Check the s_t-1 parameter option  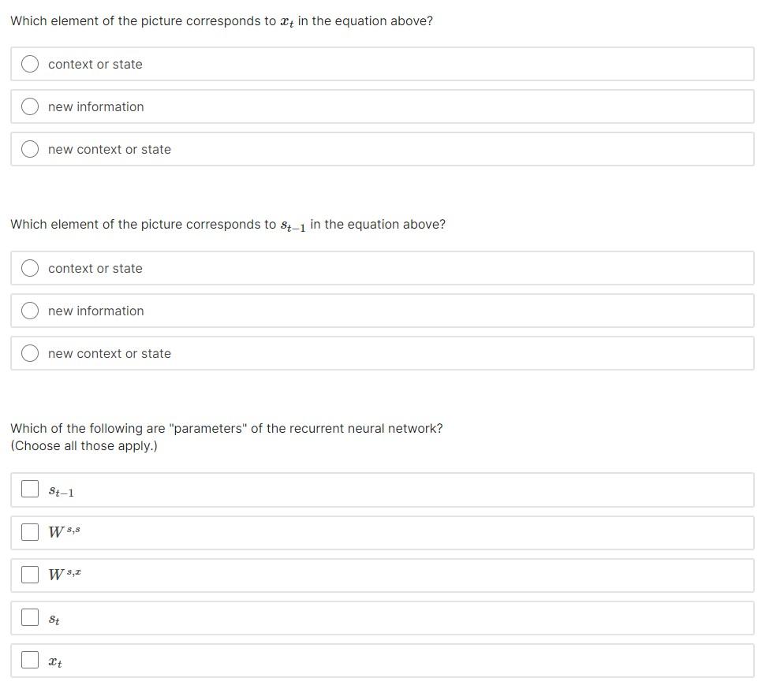click(30, 489)
